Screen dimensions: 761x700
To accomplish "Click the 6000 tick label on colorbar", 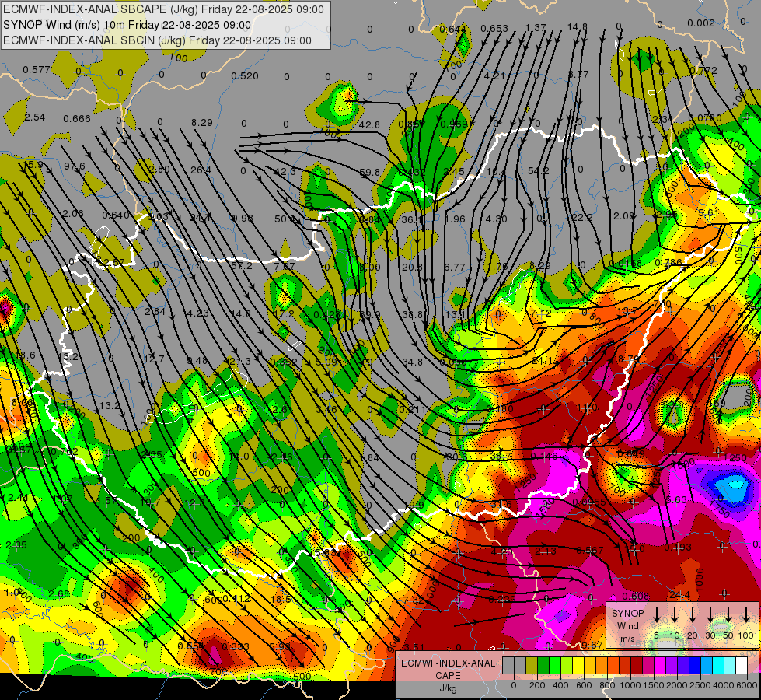I will [x=745, y=685].
